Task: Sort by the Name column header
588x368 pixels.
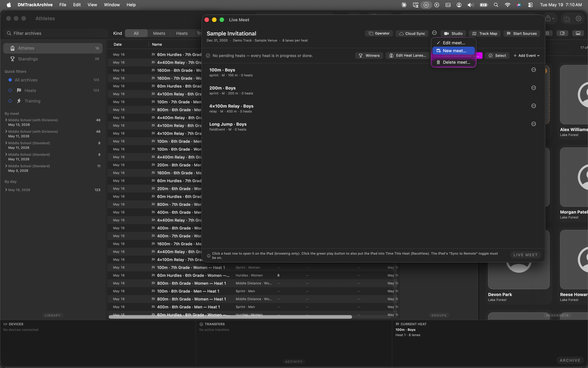Action: [157, 44]
